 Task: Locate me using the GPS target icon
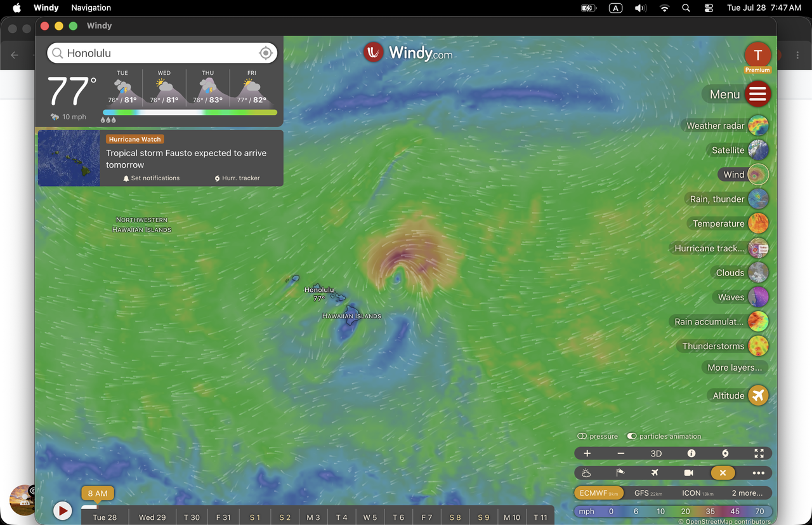pos(266,53)
